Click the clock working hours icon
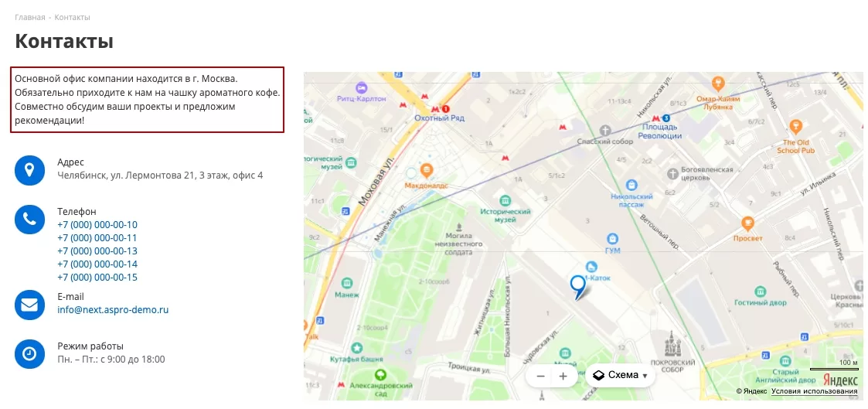 pyautogui.click(x=29, y=354)
